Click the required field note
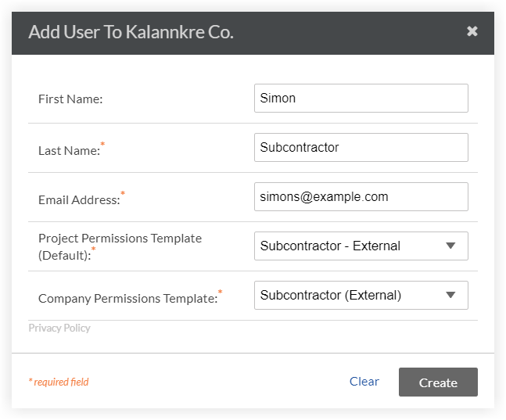 coord(59,382)
